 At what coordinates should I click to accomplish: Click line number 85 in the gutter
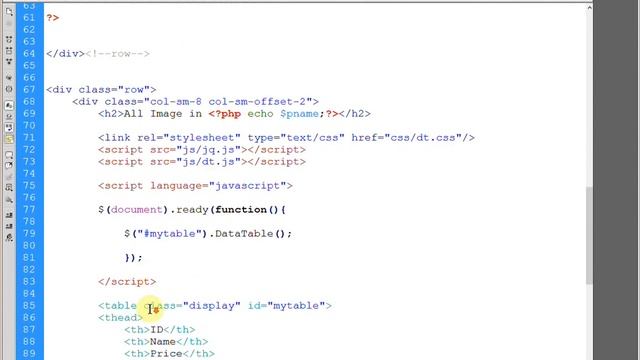(x=29, y=306)
